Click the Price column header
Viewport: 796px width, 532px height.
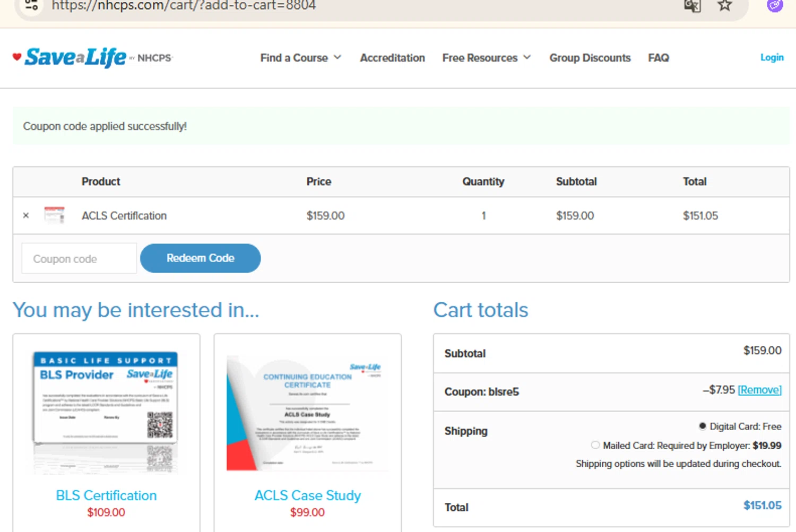[318, 181]
